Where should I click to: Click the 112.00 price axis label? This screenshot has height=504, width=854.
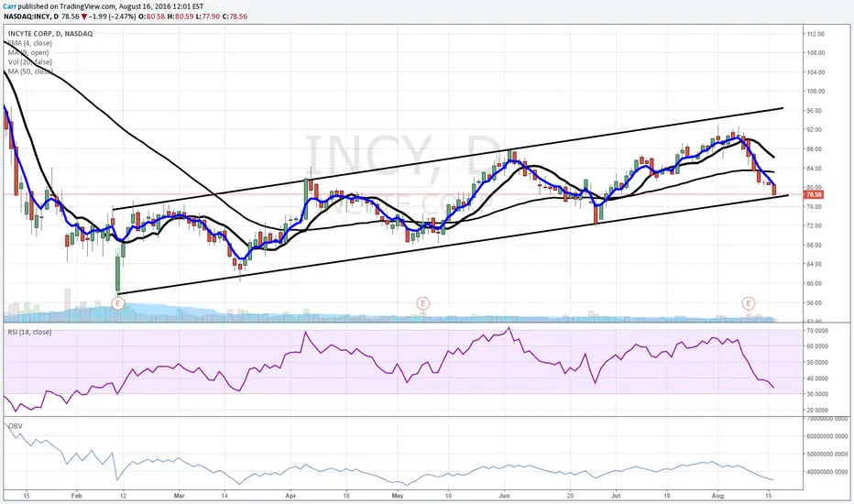pyautogui.click(x=816, y=34)
